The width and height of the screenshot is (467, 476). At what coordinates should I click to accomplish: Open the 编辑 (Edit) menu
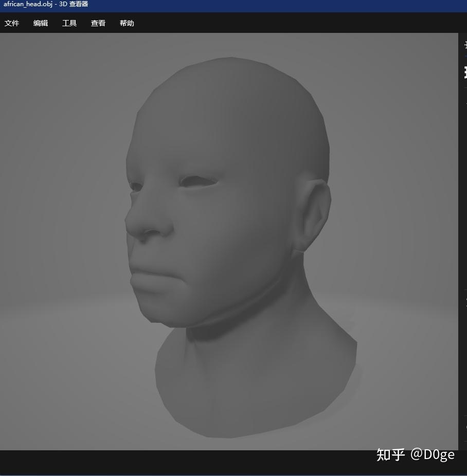coord(41,23)
